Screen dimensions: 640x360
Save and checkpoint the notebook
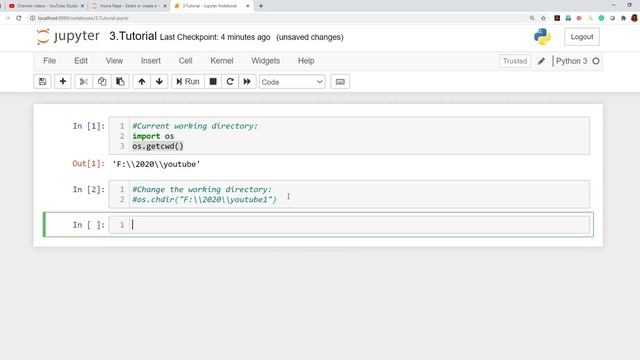coord(42,82)
